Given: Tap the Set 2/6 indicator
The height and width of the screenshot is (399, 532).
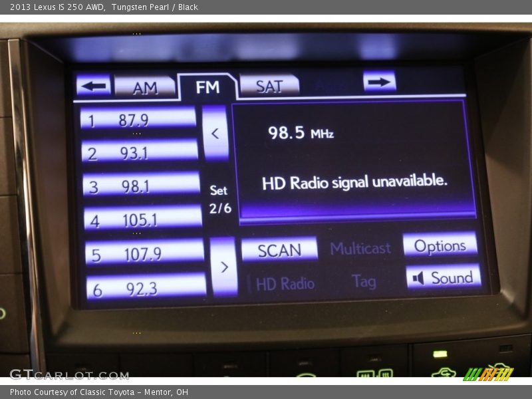Looking at the screenshot, I should click(219, 199).
